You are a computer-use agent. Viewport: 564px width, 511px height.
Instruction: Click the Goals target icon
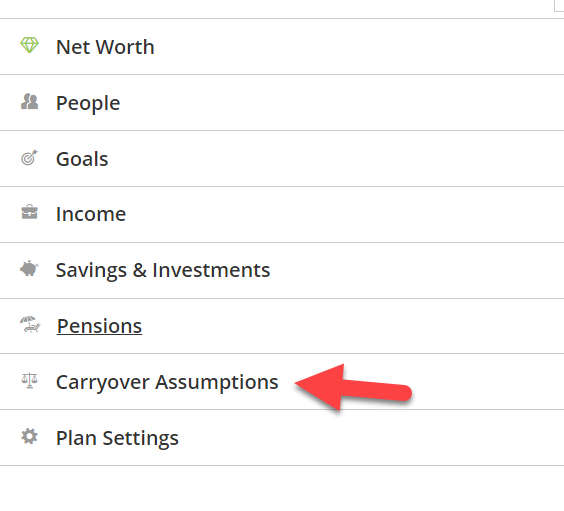pyautogui.click(x=29, y=158)
